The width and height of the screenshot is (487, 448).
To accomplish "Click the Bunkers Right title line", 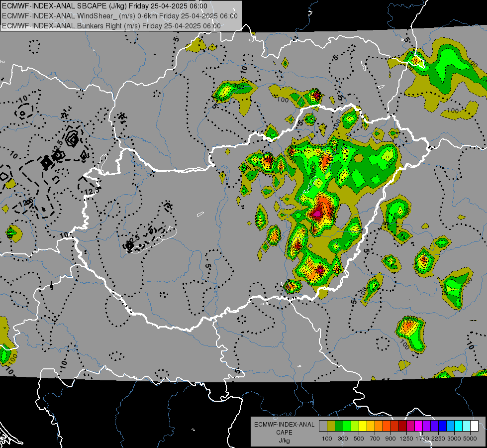I will click(x=111, y=26).
